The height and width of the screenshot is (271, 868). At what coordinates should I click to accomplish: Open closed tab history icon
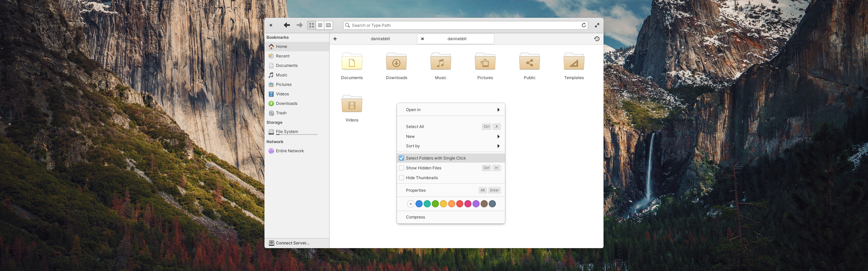pyautogui.click(x=597, y=39)
